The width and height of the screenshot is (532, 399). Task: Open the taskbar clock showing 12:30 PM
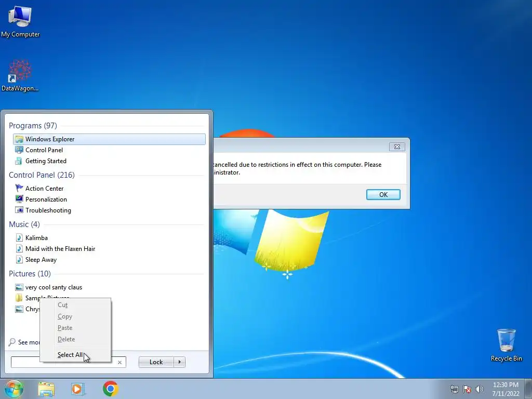(506, 389)
